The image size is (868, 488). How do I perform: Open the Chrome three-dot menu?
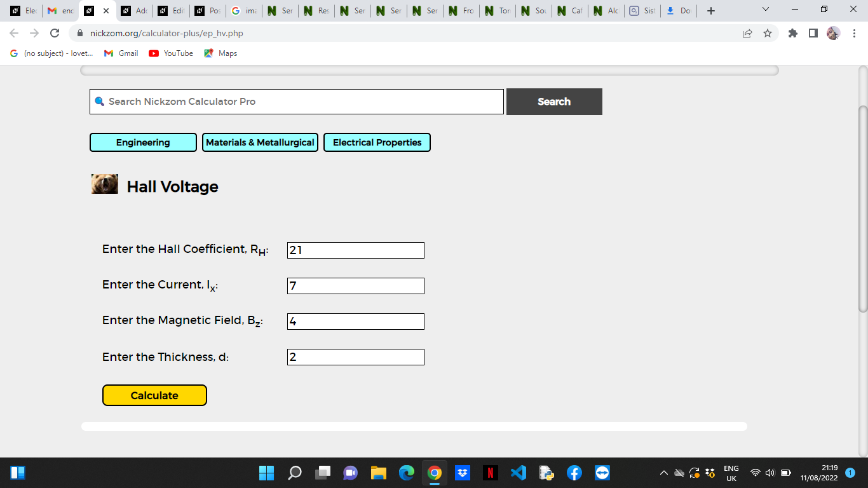click(855, 33)
